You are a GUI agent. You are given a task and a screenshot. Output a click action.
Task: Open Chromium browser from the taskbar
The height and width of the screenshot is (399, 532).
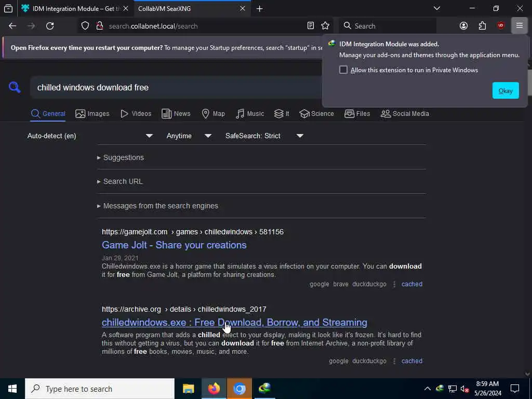pyautogui.click(x=239, y=389)
